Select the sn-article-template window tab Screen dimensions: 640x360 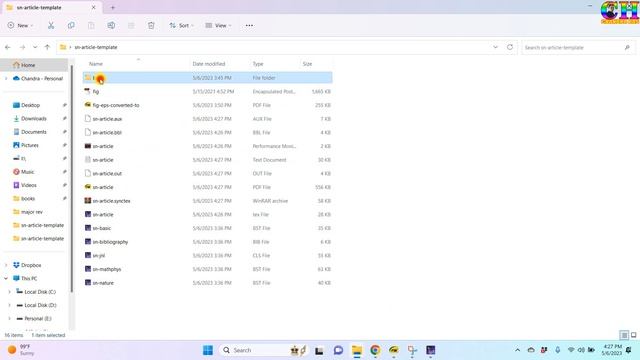coord(51,8)
